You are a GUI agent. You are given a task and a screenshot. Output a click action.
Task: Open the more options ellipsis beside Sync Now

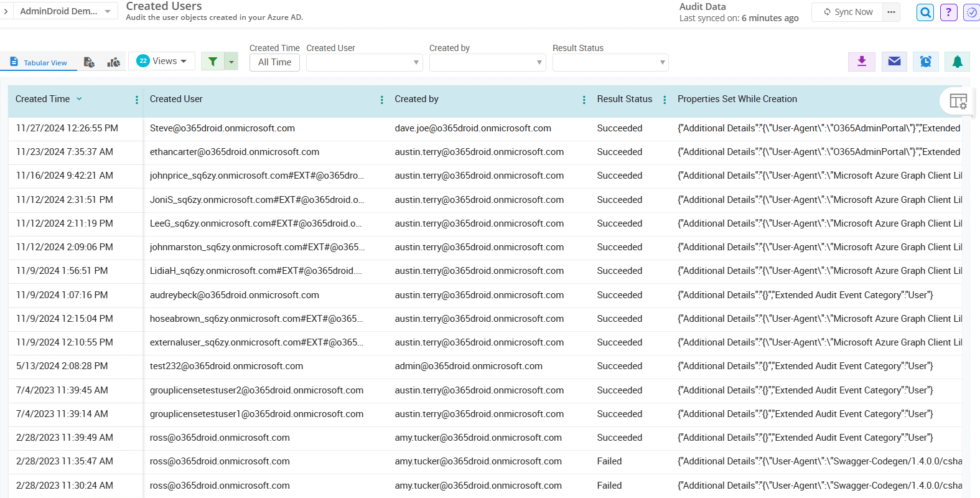[x=891, y=12]
